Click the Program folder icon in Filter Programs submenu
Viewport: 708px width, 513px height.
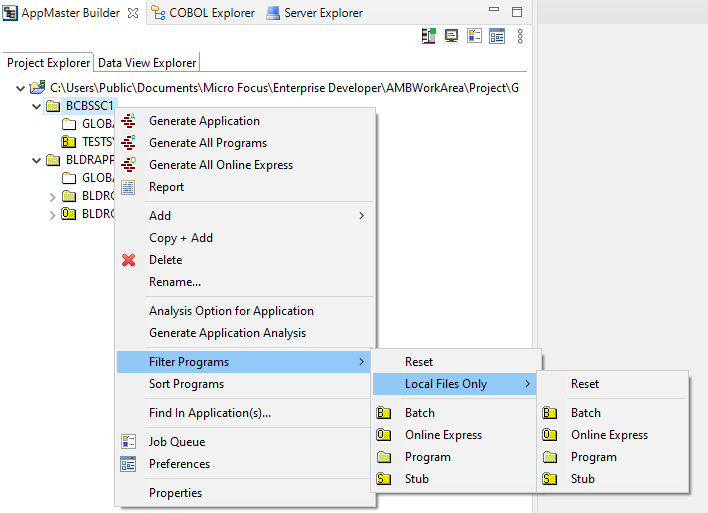[384, 457]
